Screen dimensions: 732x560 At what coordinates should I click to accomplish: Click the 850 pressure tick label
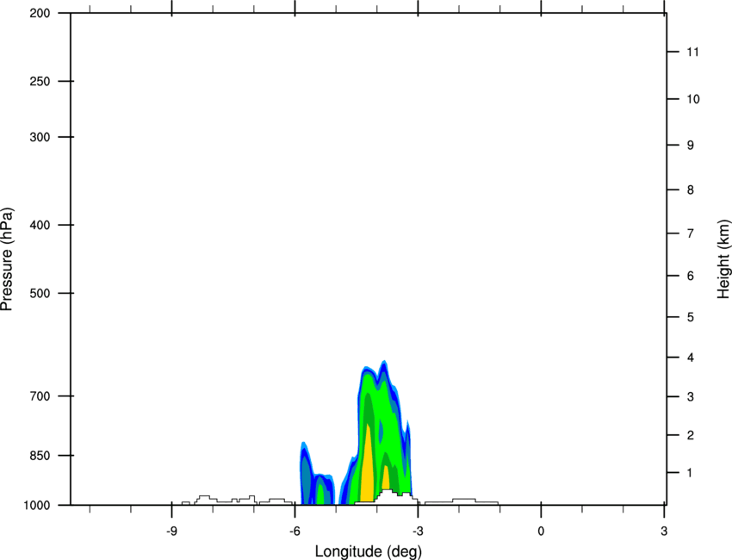point(40,456)
